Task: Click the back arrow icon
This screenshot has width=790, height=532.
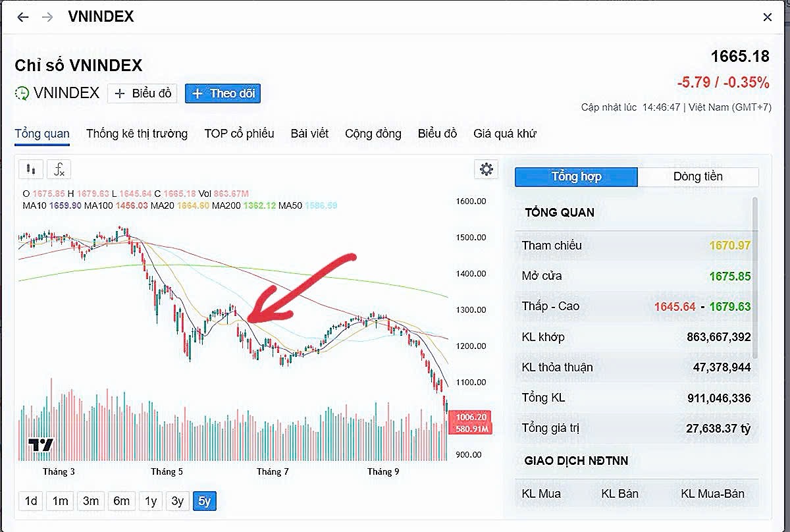Action: point(23,17)
